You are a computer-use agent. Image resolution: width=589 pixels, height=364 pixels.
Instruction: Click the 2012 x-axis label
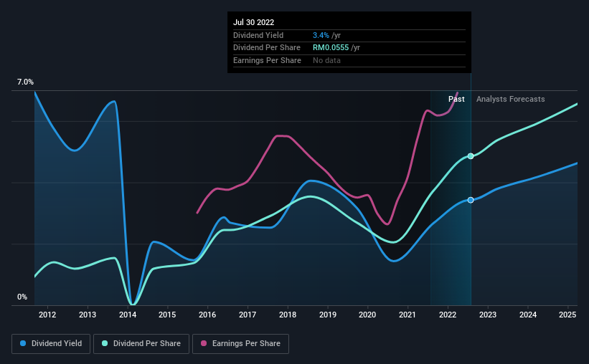pyautogui.click(x=47, y=315)
